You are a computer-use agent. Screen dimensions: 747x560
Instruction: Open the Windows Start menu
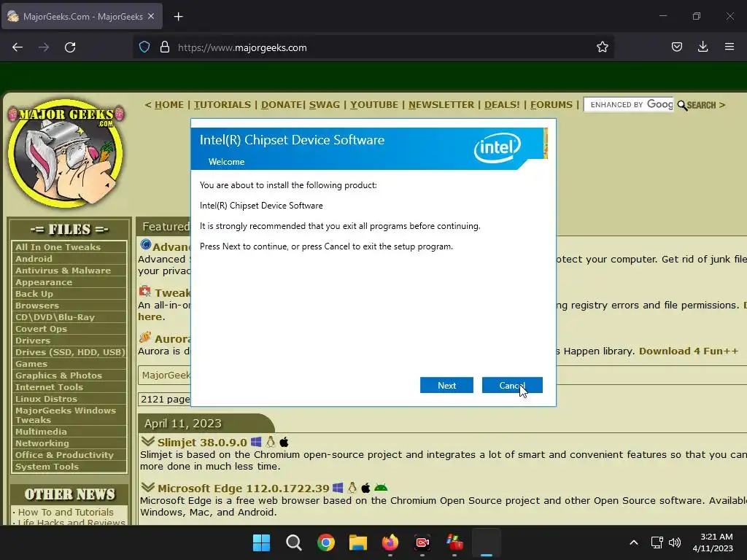(261, 542)
